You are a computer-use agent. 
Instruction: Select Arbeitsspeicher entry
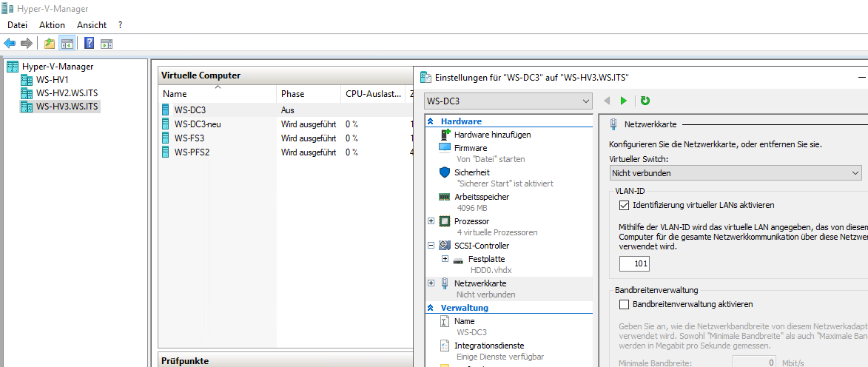click(482, 197)
